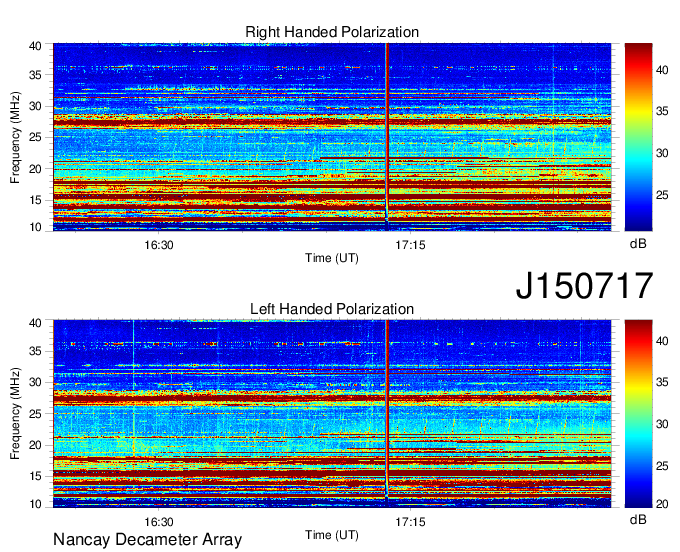Image resolution: width=680 pixels, height=552 pixels.
Task: Select the J150717 label
Action: coord(584,286)
